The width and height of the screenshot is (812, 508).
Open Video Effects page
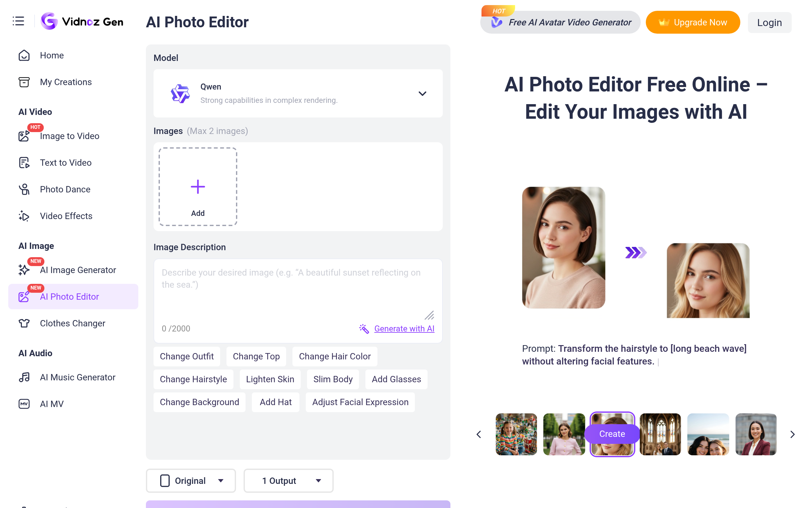(73, 216)
